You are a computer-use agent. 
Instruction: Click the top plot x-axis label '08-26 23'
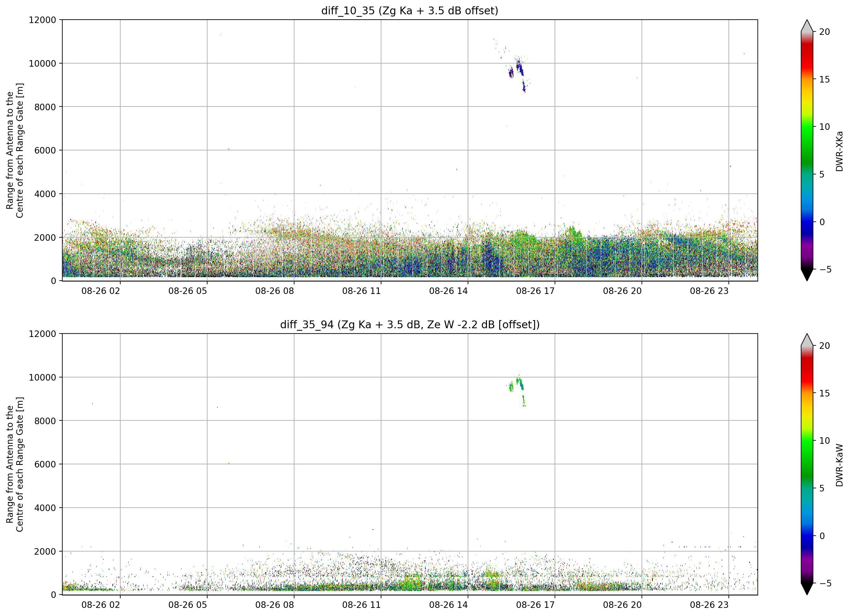tap(709, 291)
